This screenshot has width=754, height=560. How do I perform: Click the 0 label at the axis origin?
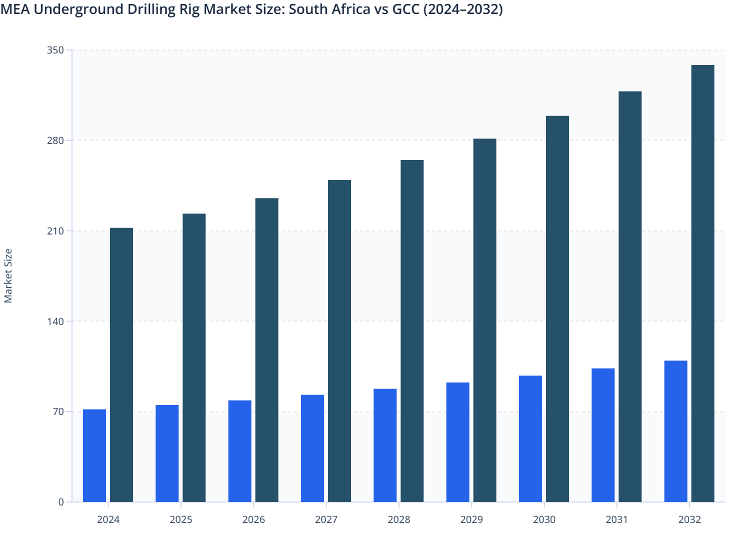pyautogui.click(x=62, y=502)
